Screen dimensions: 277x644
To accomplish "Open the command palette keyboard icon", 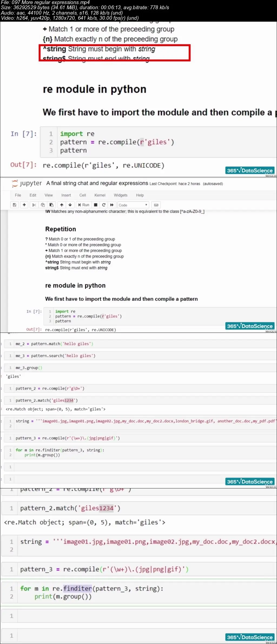I will point(156,205).
